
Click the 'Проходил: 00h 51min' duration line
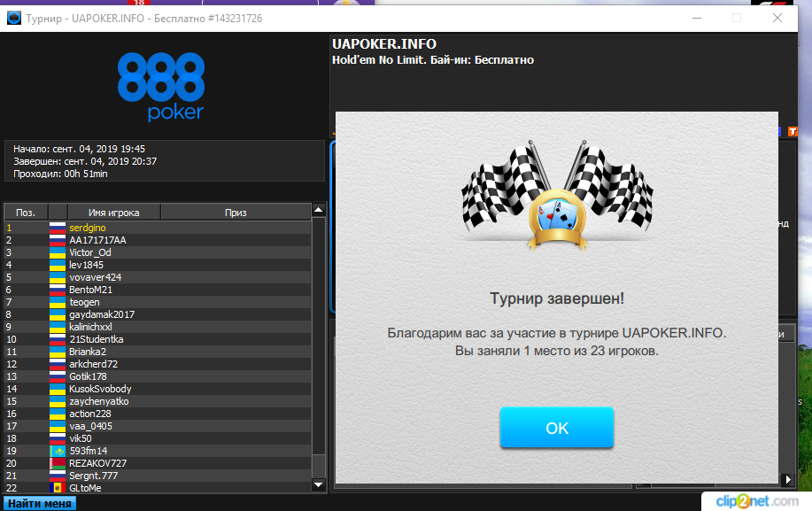tap(60, 174)
